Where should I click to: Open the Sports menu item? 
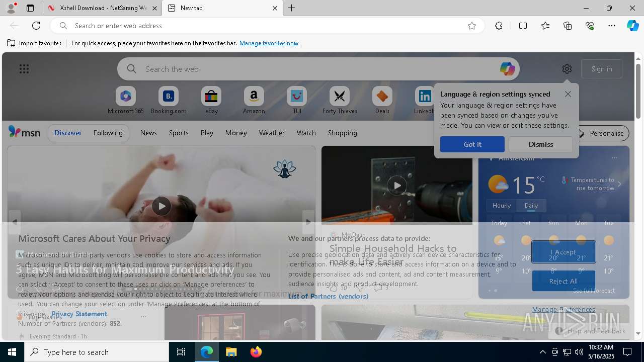pyautogui.click(x=179, y=133)
